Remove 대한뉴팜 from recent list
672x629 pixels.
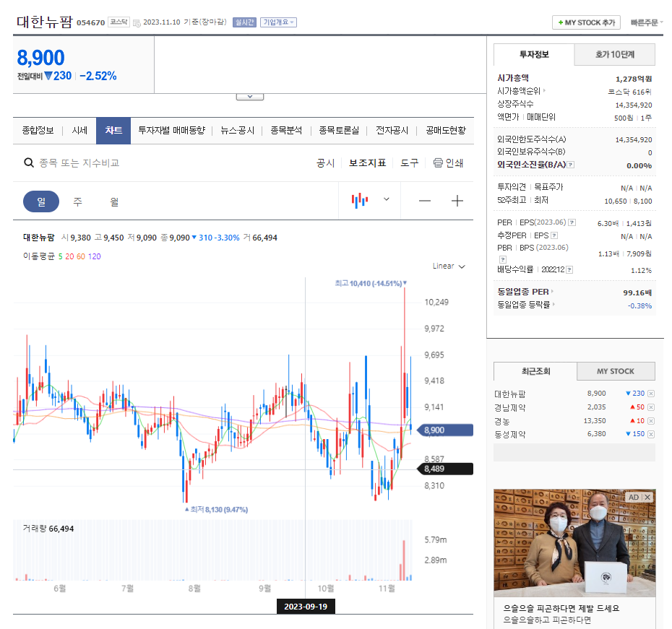651,394
